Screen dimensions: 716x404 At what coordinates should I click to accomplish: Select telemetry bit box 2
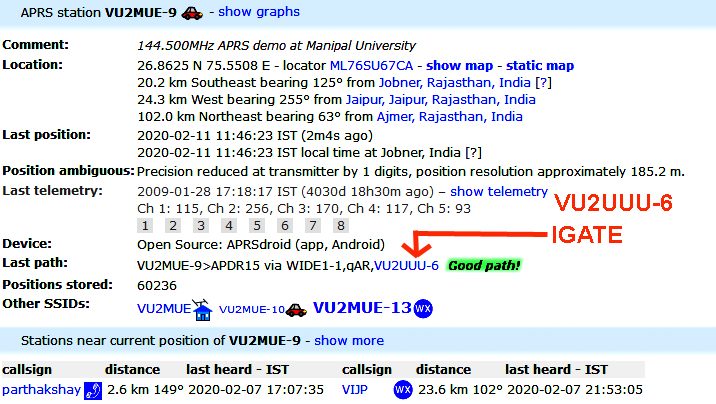tap(173, 226)
